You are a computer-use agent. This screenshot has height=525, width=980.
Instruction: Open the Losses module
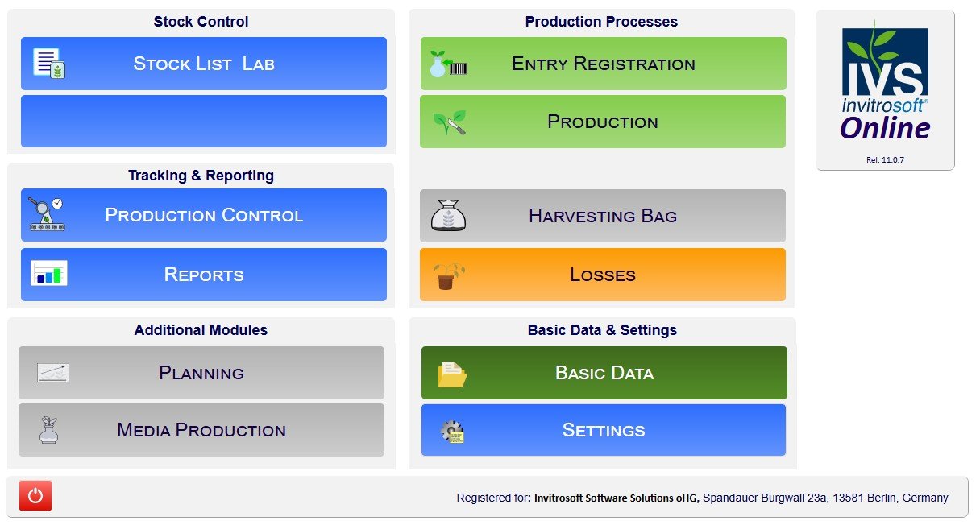click(603, 275)
